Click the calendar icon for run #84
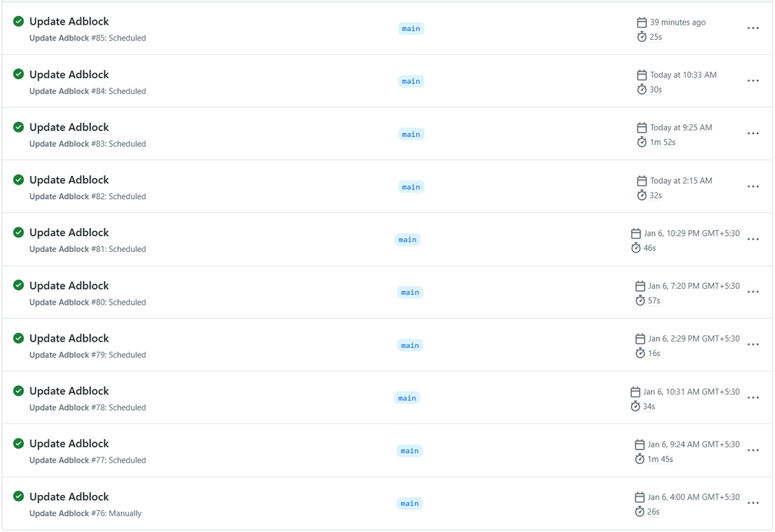 pos(642,75)
